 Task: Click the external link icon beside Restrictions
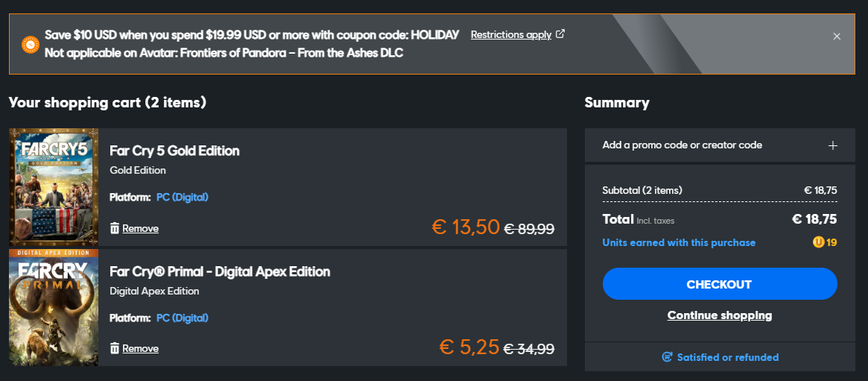point(560,34)
